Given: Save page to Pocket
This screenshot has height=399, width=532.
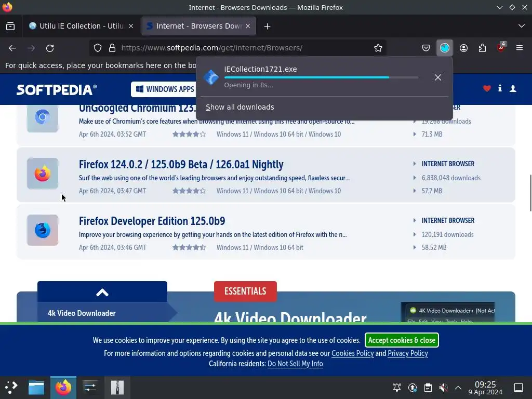Looking at the screenshot, I should pyautogui.click(x=426, y=48).
